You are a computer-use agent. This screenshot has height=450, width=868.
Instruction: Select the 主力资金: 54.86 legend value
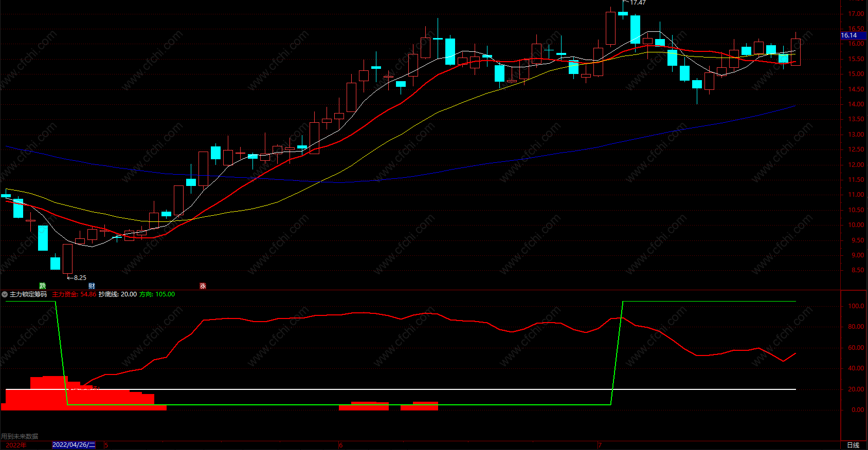(74, 294)
